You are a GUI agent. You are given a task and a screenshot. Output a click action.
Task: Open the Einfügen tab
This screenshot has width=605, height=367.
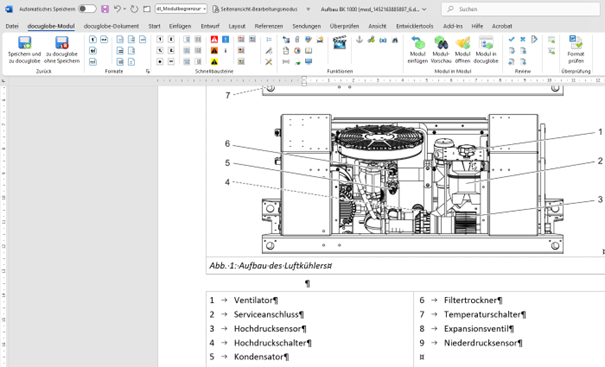180,26
